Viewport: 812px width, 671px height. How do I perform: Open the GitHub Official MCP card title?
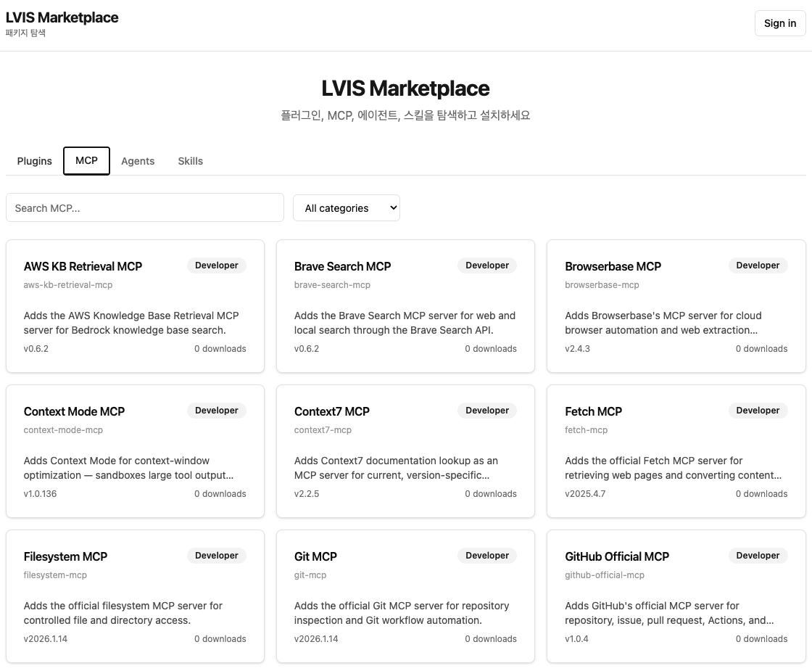pos(617,556)
